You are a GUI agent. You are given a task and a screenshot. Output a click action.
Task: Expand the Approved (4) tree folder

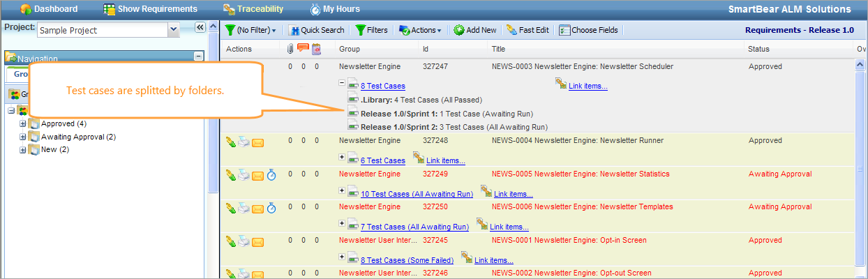click(x=23, y=123)
